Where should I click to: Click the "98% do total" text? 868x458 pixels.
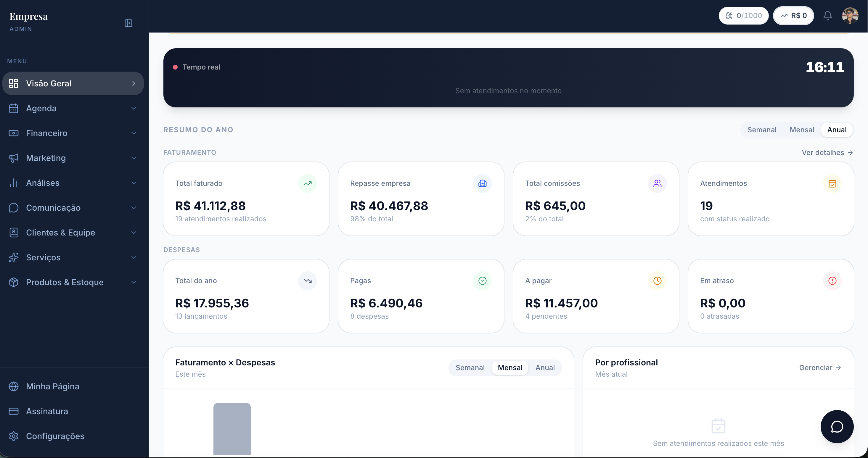[371, 219]
